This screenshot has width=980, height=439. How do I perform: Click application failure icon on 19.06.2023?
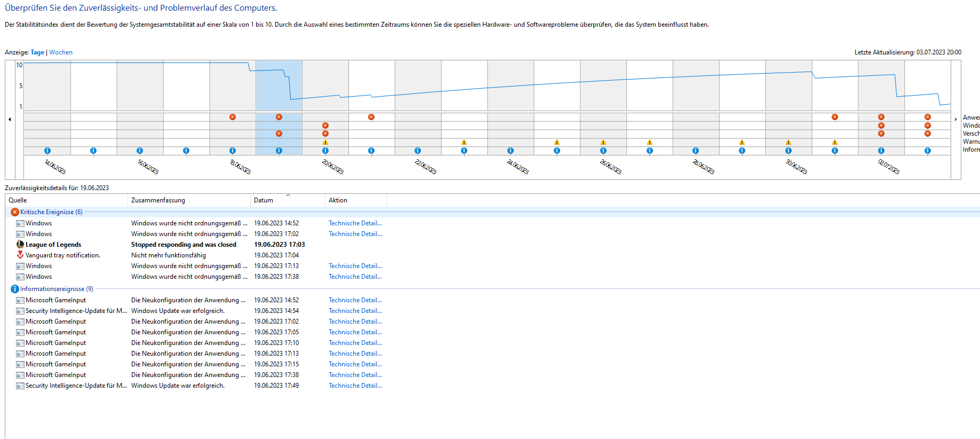pyautogui.click(x=279, y=117)
